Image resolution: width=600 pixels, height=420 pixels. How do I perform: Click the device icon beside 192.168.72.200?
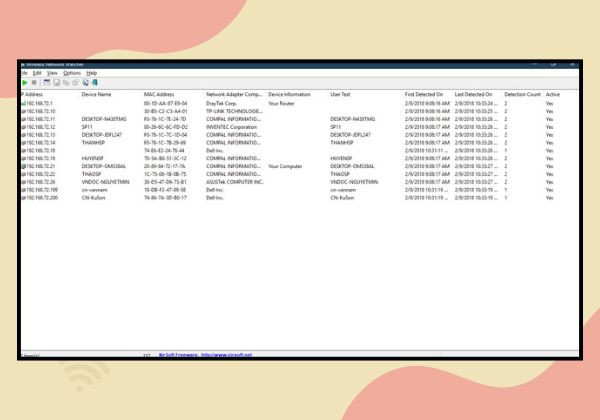tap(23, 198)
